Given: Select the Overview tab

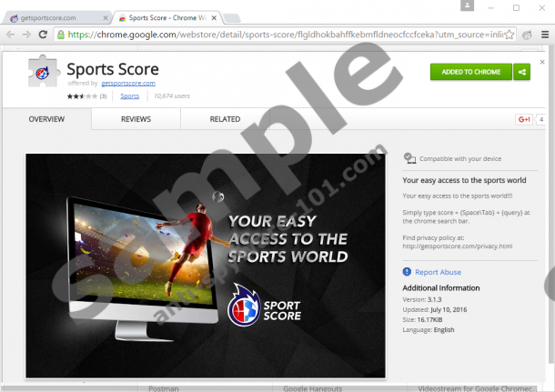Looking at the screenshot, I should click(x=46, y=119).
